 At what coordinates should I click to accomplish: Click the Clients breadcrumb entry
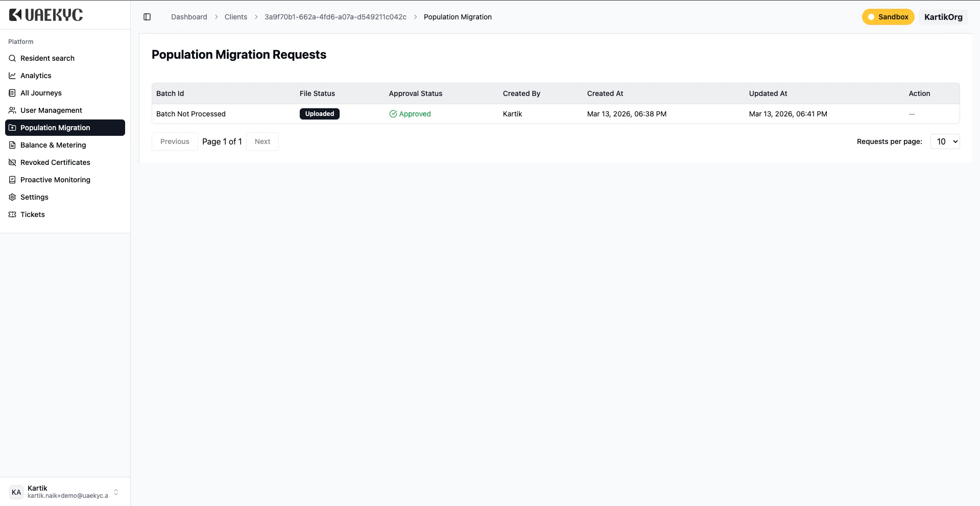coord(235,17)
